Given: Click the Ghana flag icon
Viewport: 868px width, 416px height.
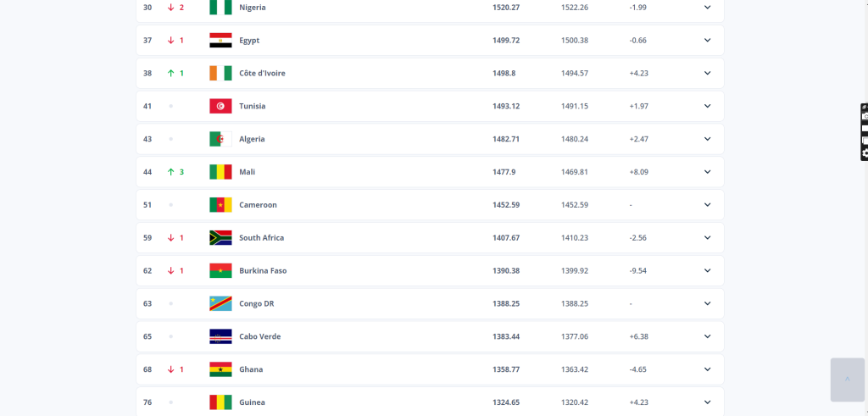Looking at the screenshot, I should coord(220,369).
